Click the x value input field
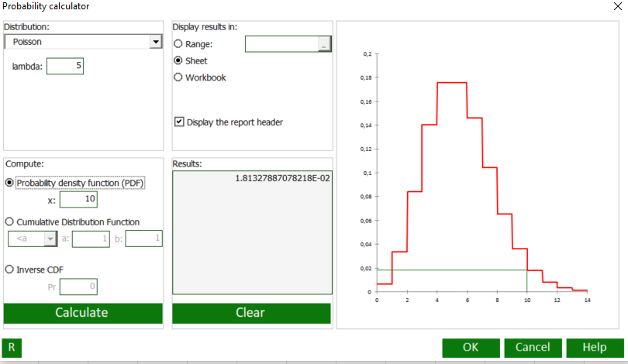The height and width of the screenshot is (364, 628). coord(78,201)
